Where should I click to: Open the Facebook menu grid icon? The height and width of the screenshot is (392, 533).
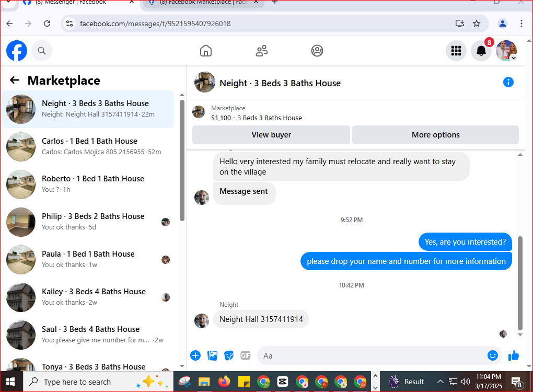point(456,51)
